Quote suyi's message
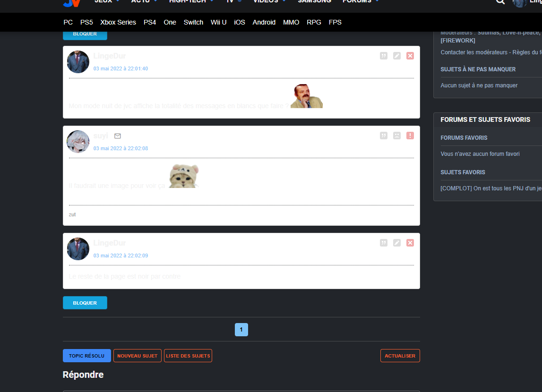Screen dimensions: 542x392 point(383,136)
